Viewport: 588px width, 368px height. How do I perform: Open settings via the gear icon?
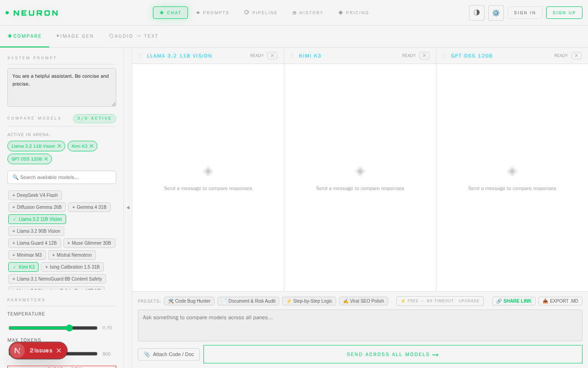pyautogui.click(x=496, y=13)
